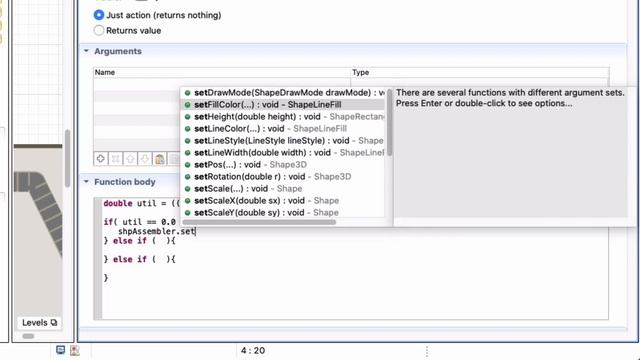
Task: Pick setPos(...) from completion list
Action: click(x=283, y=164)
